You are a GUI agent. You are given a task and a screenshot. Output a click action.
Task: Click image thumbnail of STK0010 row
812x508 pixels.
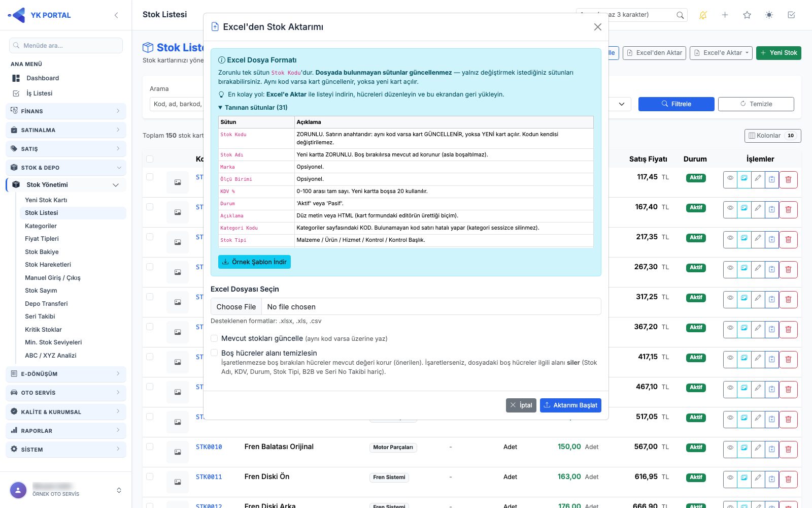(178, 452)
